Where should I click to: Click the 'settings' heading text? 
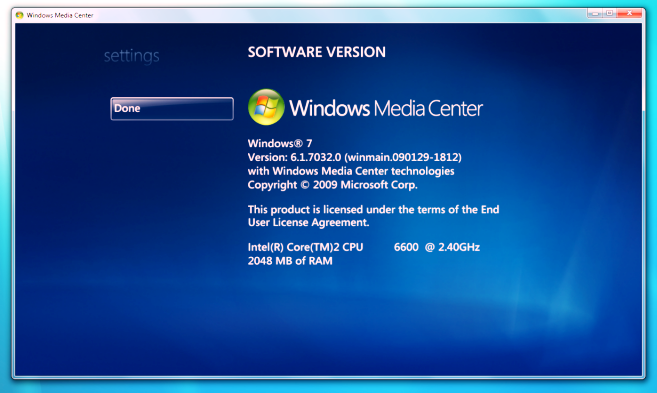tap(132, 56)
